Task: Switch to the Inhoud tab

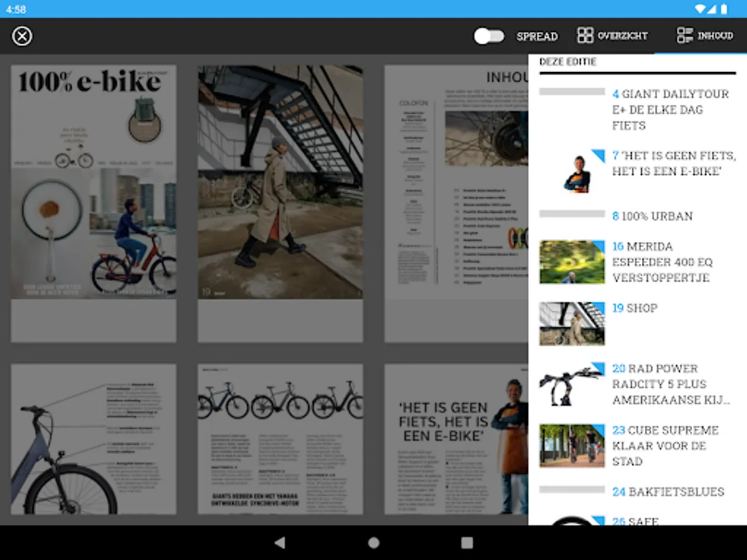Action: tap(707, 35)
